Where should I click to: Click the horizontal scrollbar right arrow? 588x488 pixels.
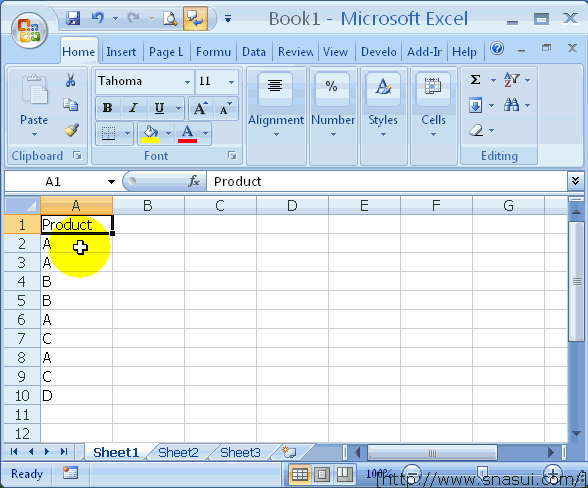click(x=550, y=452)
